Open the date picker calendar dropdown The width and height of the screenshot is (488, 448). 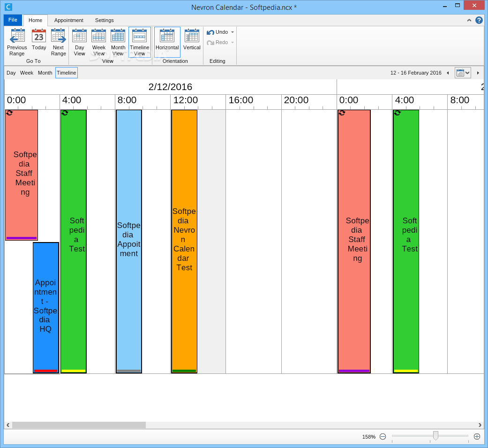[463, 73]
